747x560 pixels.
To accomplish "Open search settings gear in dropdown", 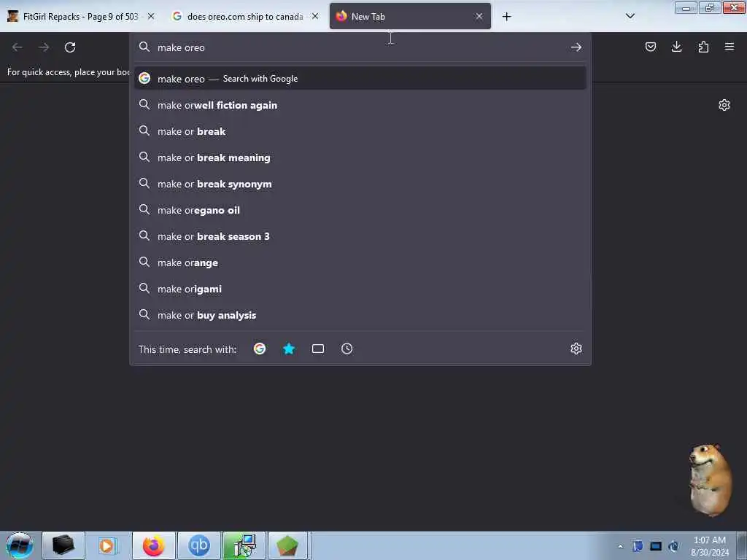I will coord(576,349).
